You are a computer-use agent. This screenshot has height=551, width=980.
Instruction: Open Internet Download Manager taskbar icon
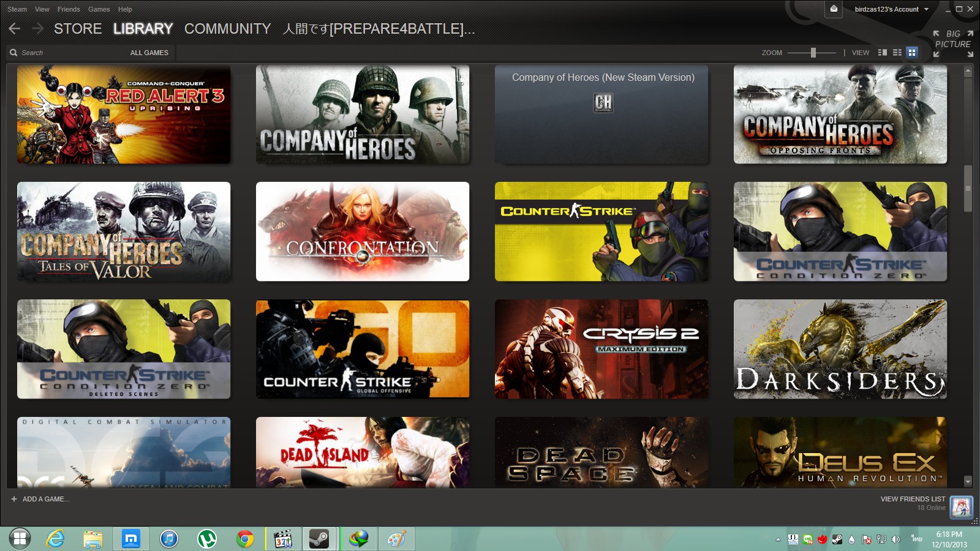pyautogui.click(x=359, y=539)
